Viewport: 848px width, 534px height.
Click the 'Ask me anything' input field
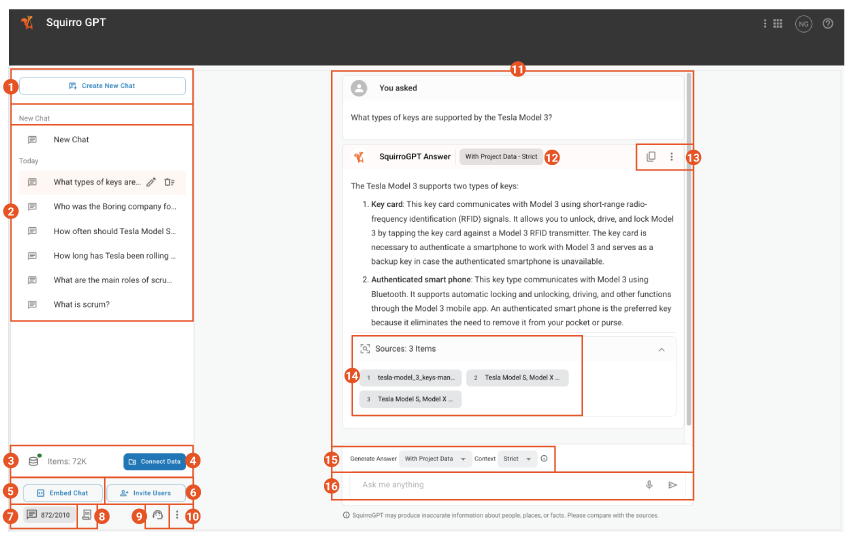point(497,485)
